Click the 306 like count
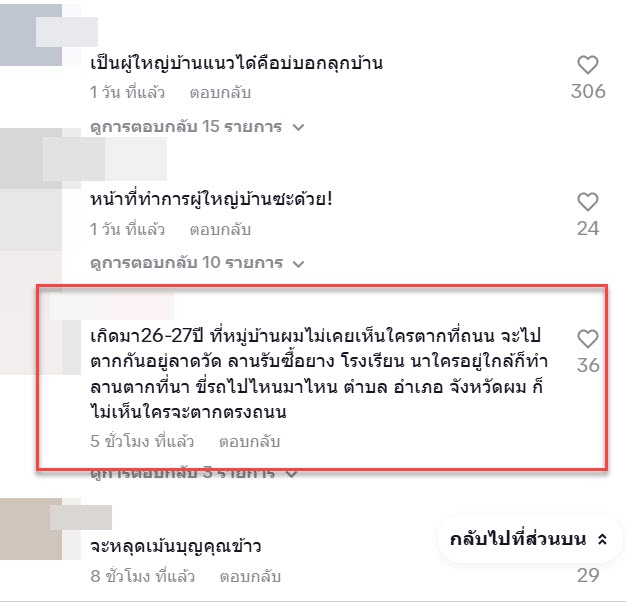Viewport: 626px width, 603px height. tap(588, 91)
